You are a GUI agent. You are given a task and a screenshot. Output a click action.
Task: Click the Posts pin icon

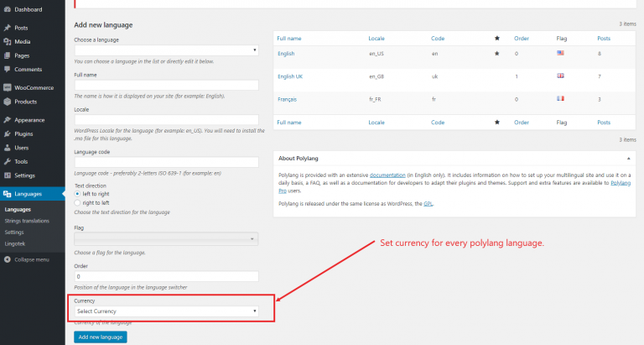(x=8, y=28)
